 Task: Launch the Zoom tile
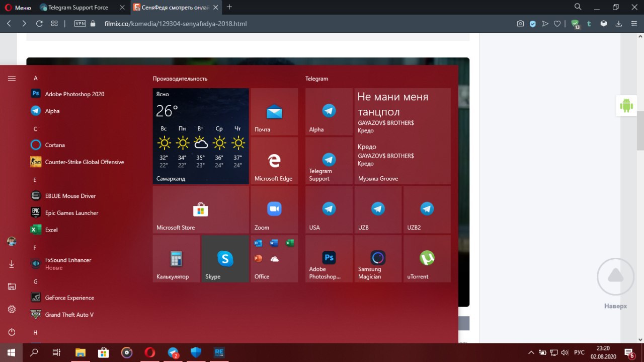274,209
